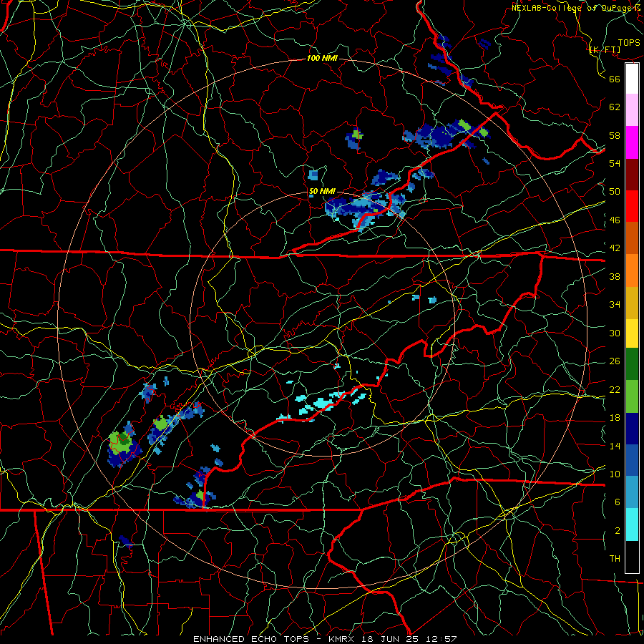The width and height of the screenshot is (644, 644).
Task: Click the legend value "62"
Action: point(615,107)
